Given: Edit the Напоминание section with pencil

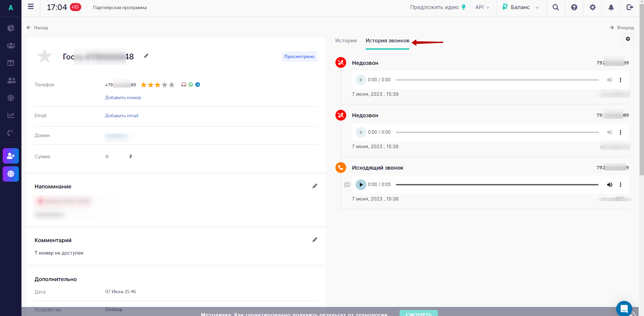Looking at the screenshot, I should point(315,186).
